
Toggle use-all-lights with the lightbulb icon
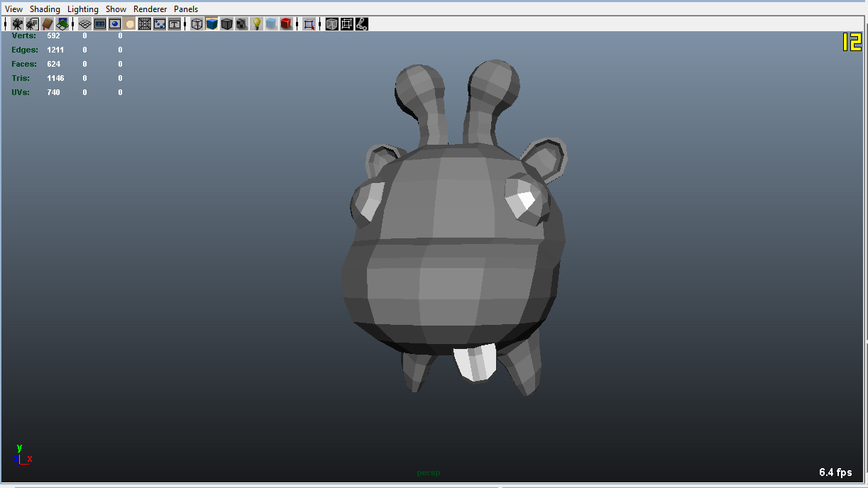pos(256,23)
